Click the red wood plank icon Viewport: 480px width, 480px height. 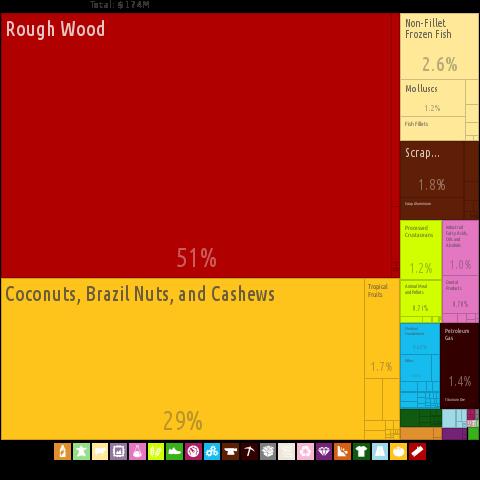tap(417, 452)
